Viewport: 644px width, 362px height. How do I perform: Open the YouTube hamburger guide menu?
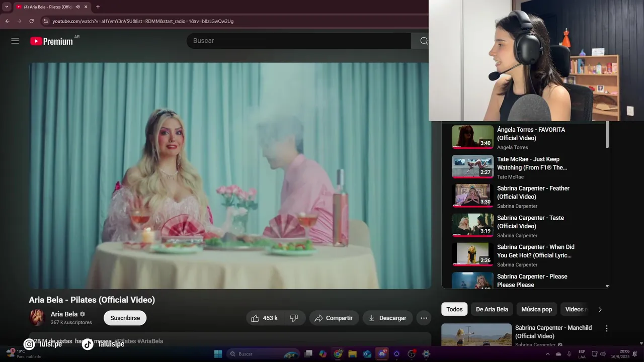[x=15, y=41]
